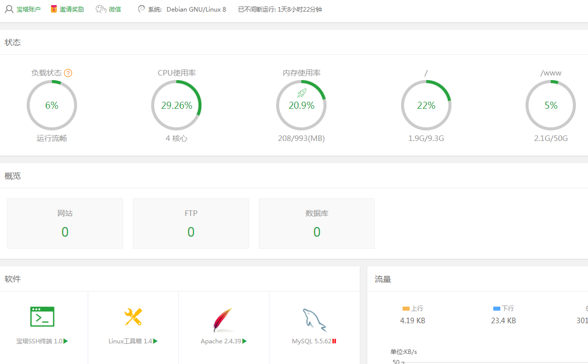
Task: Click the 状态 section heading
Action: pos(13,42)
